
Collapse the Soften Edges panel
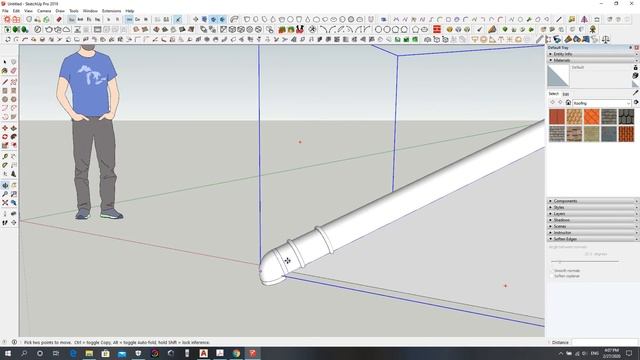[x=593, y=239]
